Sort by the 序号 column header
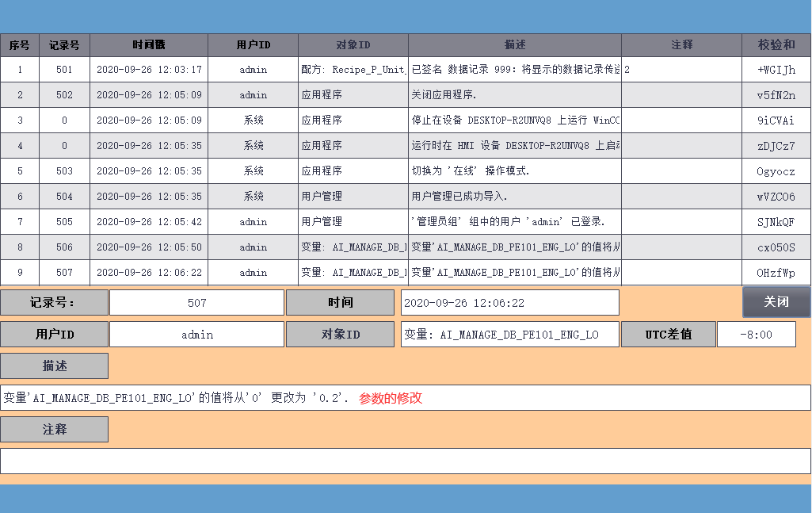This screenshot has width=812, height=513. 20,45
